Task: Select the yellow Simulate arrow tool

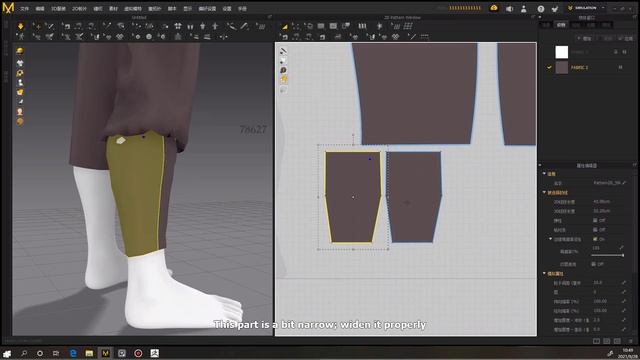Action: coord(20,26)
